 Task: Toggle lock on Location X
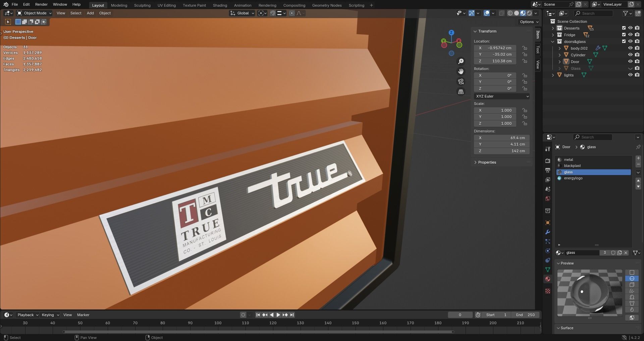tap(525, 48)
